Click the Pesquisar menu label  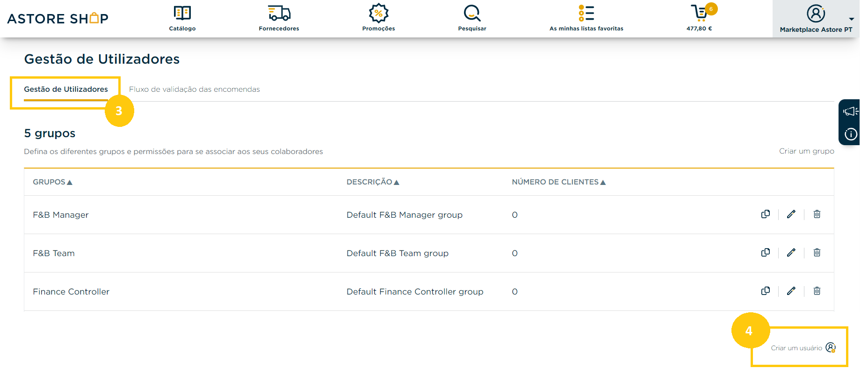472,29
